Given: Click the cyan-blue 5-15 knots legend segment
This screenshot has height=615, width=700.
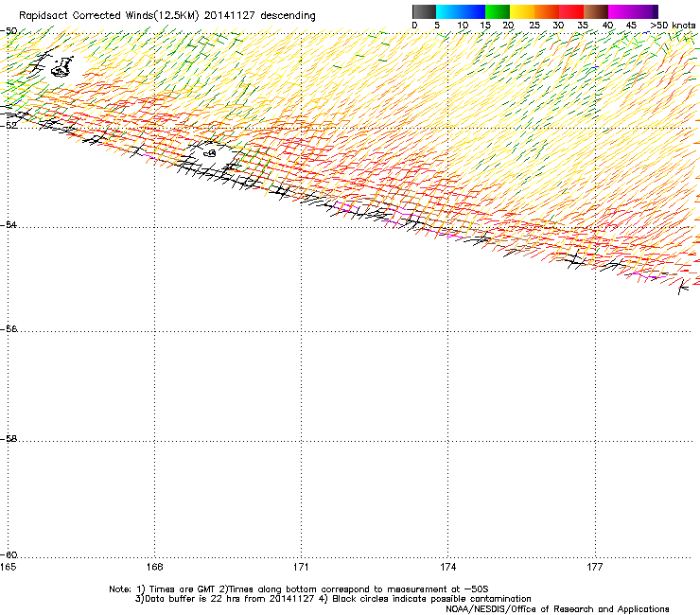Looking at the screenshot, I should (461, 11).
